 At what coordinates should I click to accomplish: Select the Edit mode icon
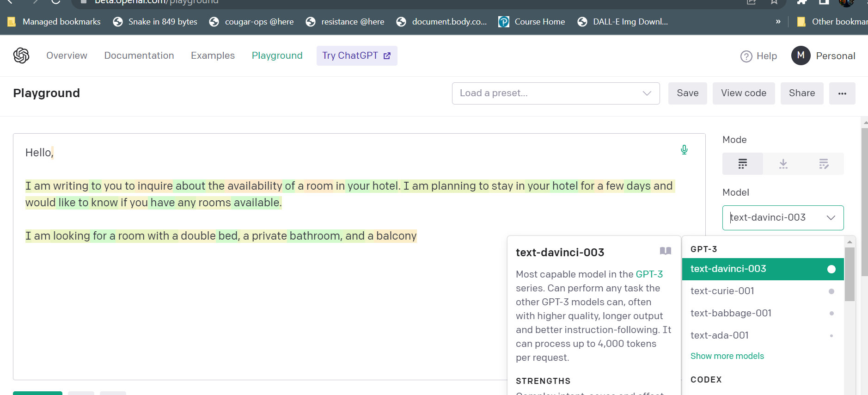point(824,164)
